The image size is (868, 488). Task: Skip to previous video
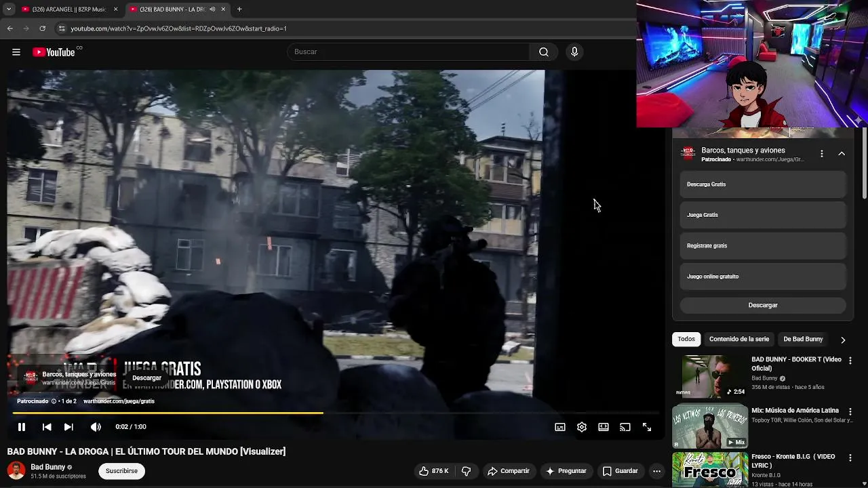(47, 427)
